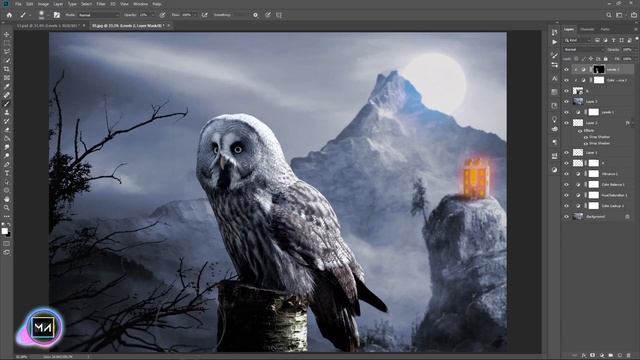Hide the Background layer
Screen dimensions: 640x360
pyautogui.click(x=567, y=217)
